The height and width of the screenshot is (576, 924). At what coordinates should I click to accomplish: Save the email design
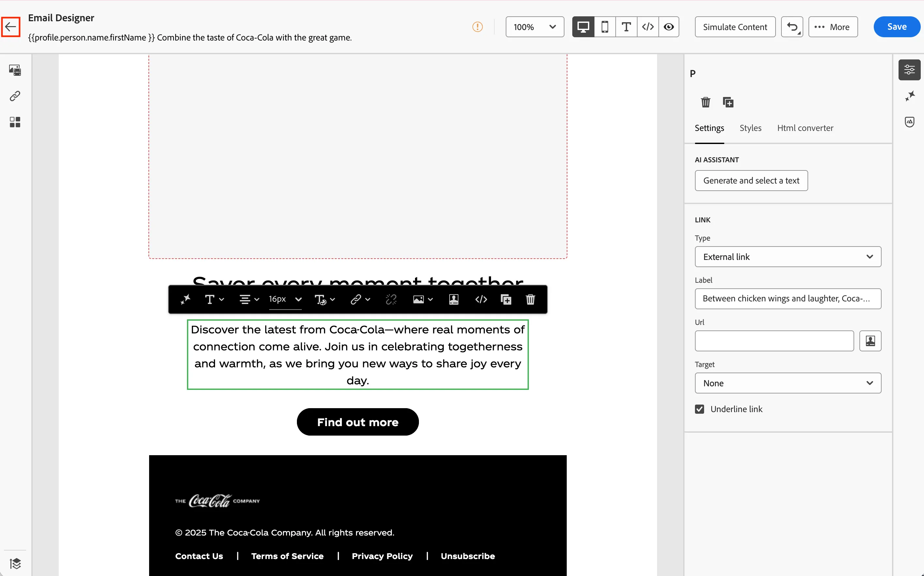[897, 27]
